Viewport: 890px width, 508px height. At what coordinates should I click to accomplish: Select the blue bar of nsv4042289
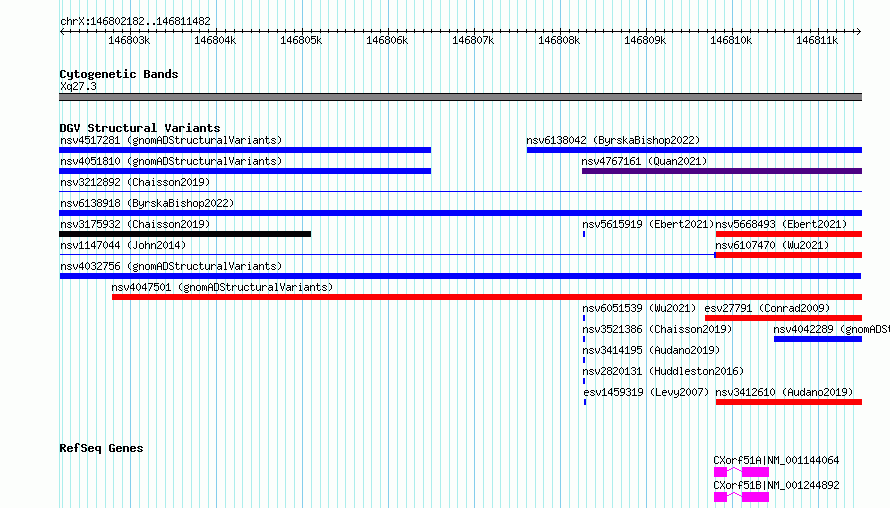point(818,339)
